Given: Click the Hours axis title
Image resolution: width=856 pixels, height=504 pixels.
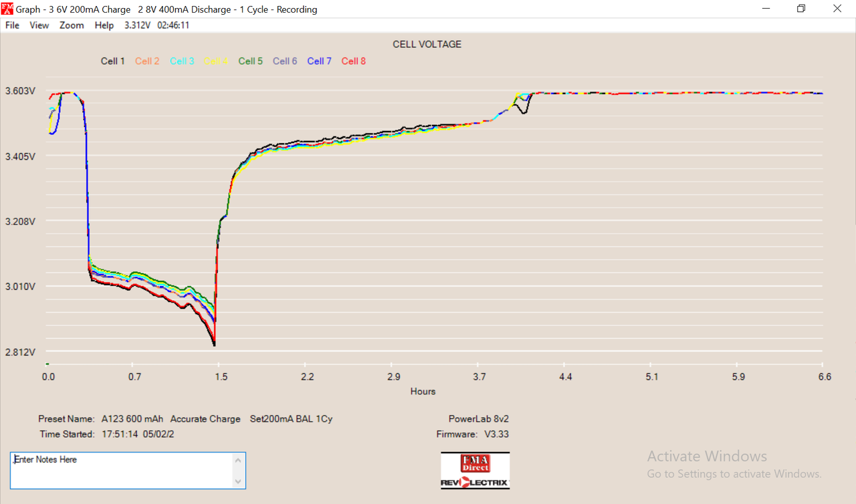Looking at the screenshot, I should coord(423,392).
